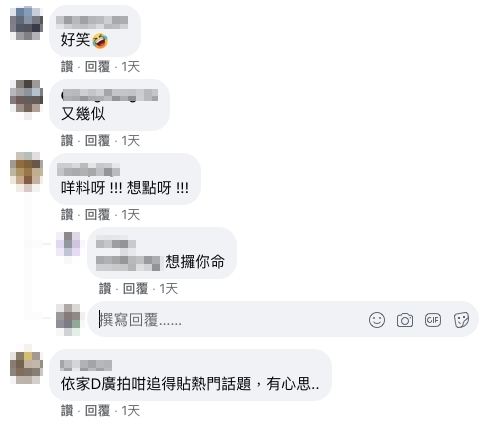
Task: Open the GIF selector in reply box
Action: [x=433, y=320]
